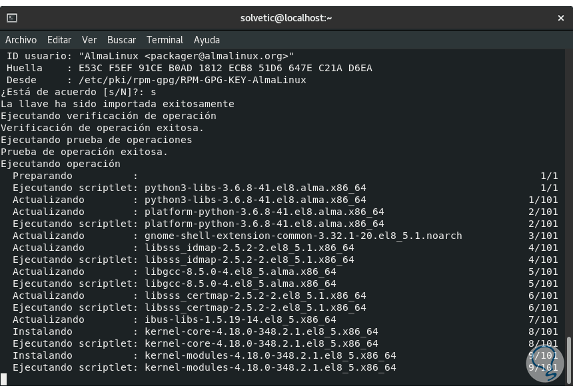Open the Ayuda help menu
573x392 pixels.
point(207,40)
